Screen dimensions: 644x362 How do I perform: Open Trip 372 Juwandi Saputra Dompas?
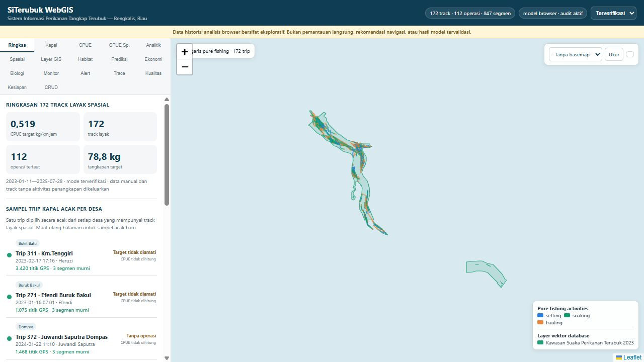pyautogui.click(x=81, y=338)
